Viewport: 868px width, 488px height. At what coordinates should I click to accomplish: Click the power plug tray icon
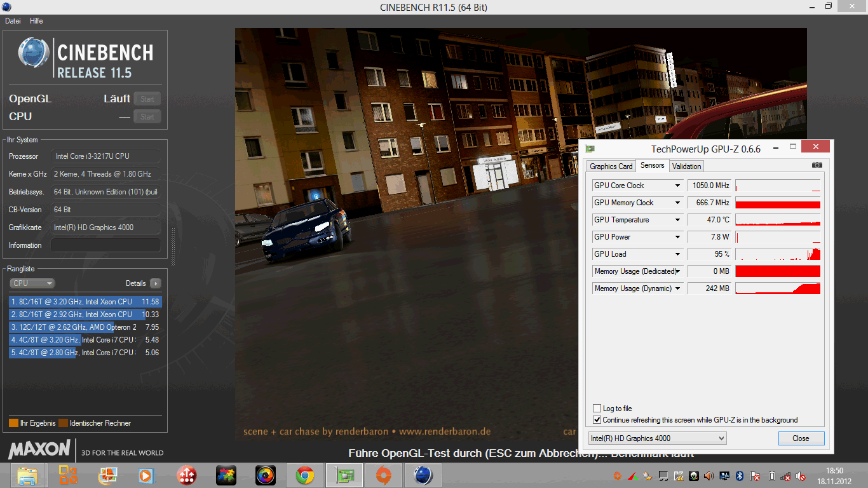click(648, 476)
